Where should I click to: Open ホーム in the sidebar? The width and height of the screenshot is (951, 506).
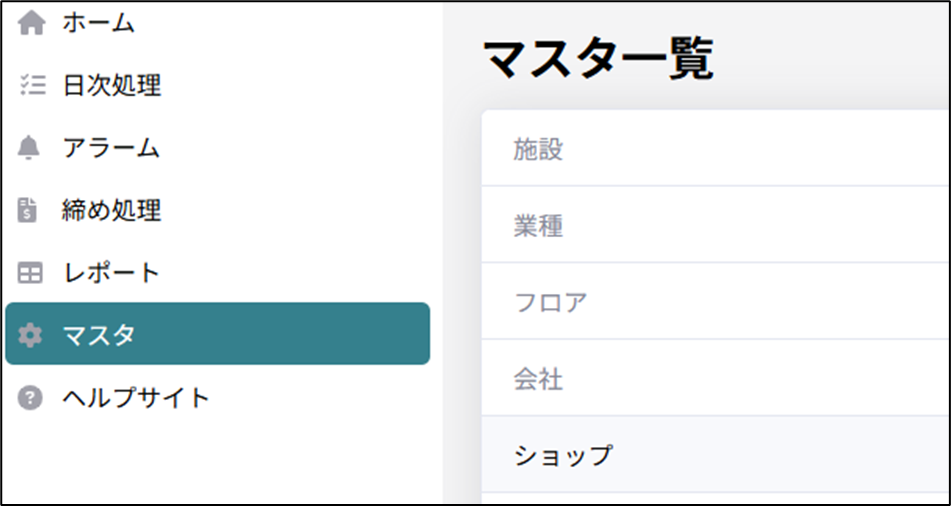(x=98, y=24)
